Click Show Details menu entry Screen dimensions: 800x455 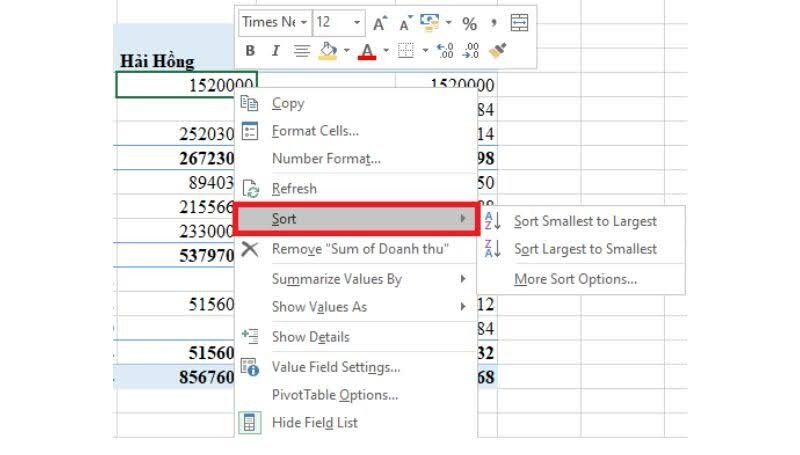[x=356, y=337]
